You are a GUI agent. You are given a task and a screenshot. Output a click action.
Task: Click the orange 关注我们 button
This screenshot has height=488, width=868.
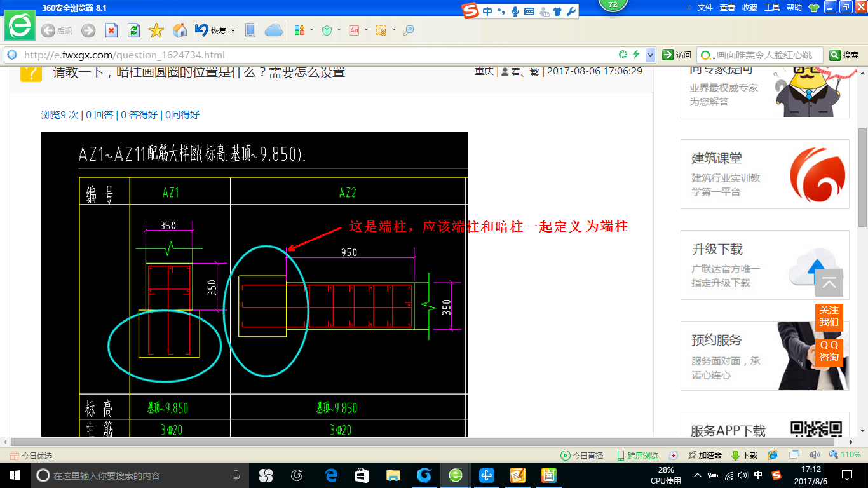coord(829,316)
